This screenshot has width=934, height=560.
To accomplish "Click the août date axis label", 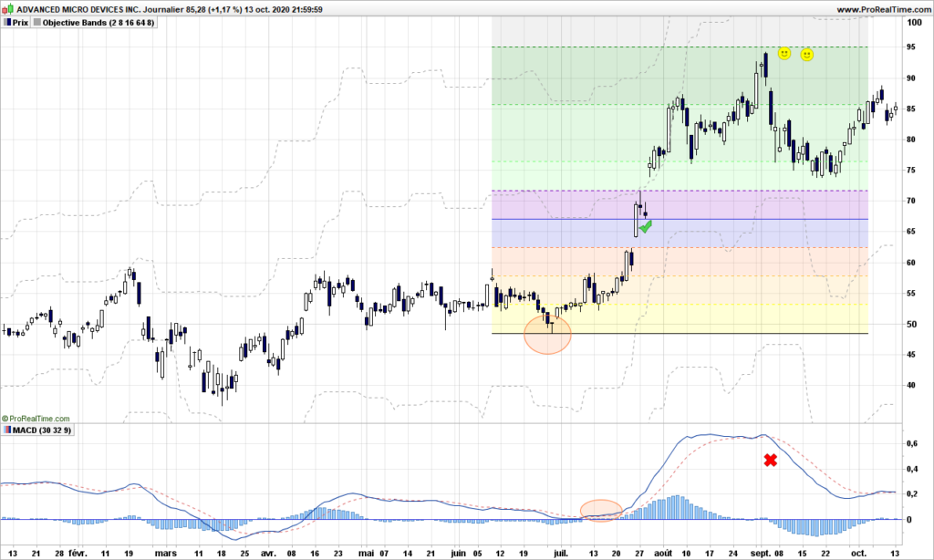I will coord(663,553).
